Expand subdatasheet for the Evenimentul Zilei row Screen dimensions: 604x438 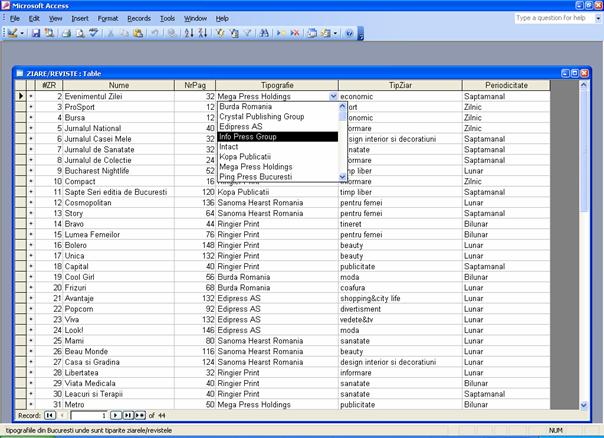click(x=31, y=96)
